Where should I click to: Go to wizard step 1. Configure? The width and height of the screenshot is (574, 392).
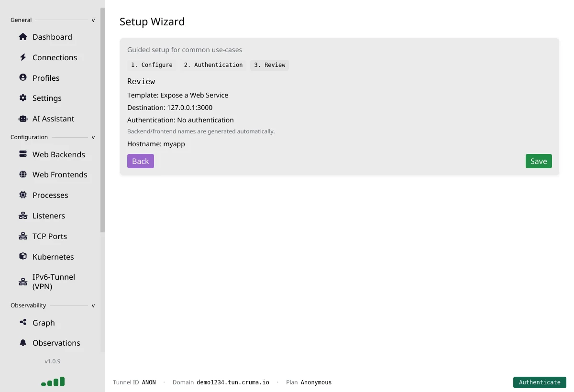coord(152,65)
